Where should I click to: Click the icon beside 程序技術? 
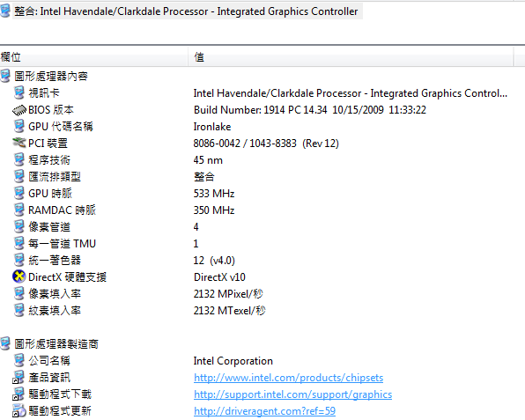[x=19, y=159]
